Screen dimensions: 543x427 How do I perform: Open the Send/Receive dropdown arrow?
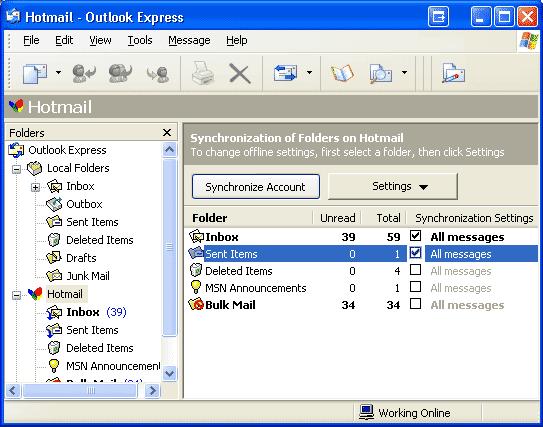click(x=309, y=72)
